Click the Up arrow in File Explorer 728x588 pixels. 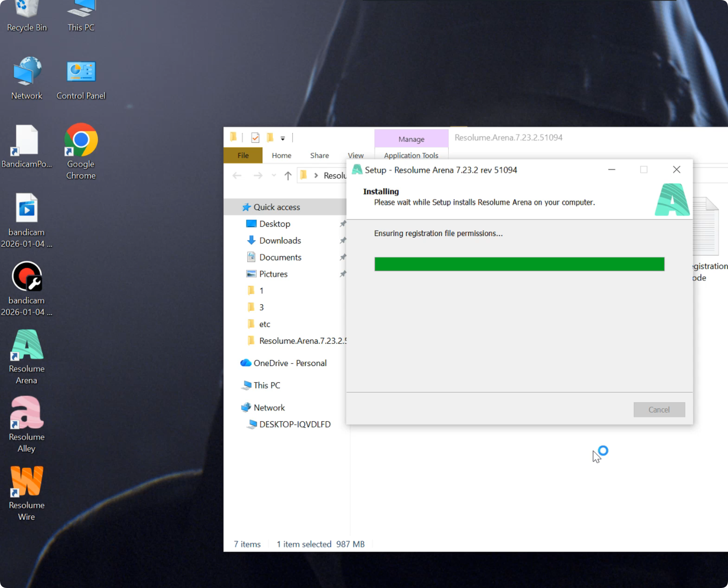(288, 175)
